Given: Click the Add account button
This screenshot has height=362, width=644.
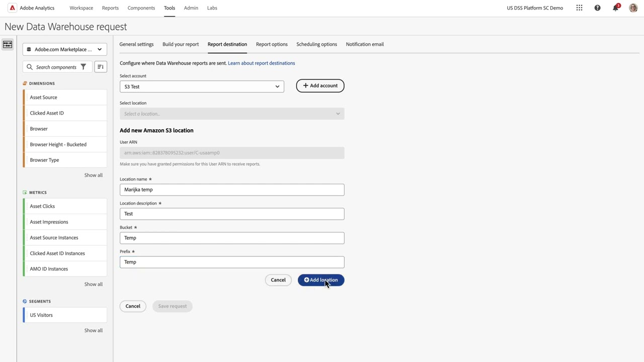Looking at the screenshot, I should tap(320, 85).
